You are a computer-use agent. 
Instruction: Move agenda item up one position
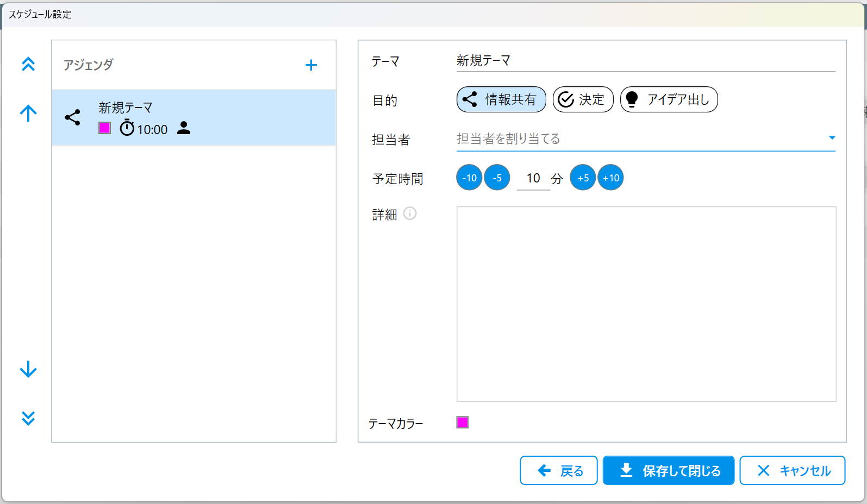click(x=28, y=113)
